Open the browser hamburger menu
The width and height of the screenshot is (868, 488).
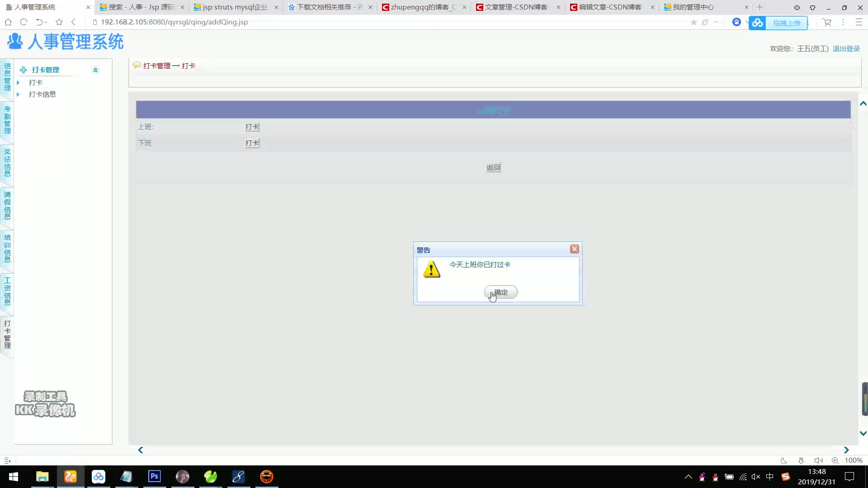(x=859, y=22)
